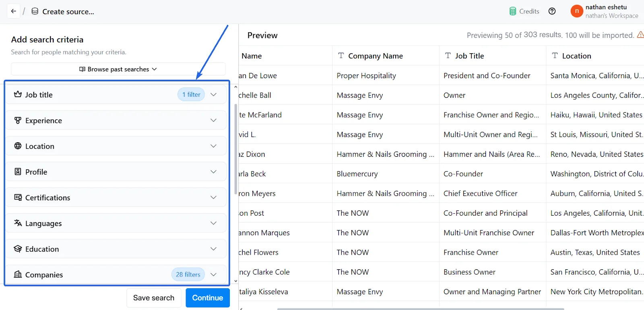
Task: Click the Location globe icon
Action: point(18,146)
